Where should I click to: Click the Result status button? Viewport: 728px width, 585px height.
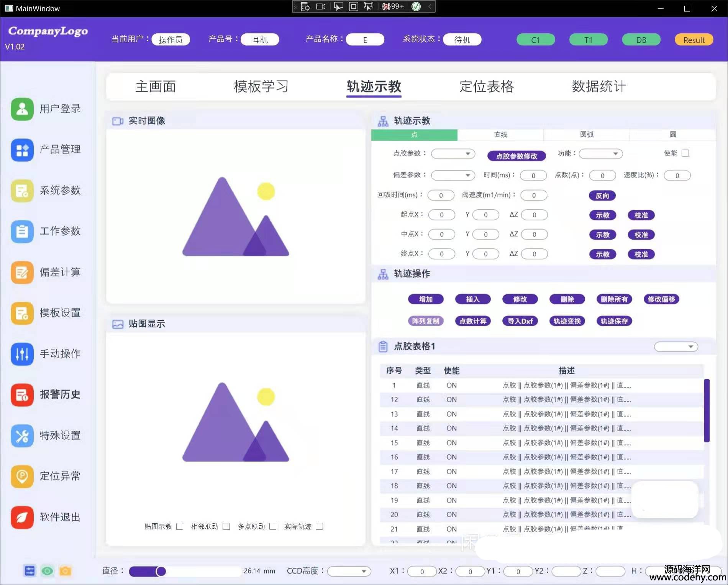pyautogui.click(x=694, y=40)
